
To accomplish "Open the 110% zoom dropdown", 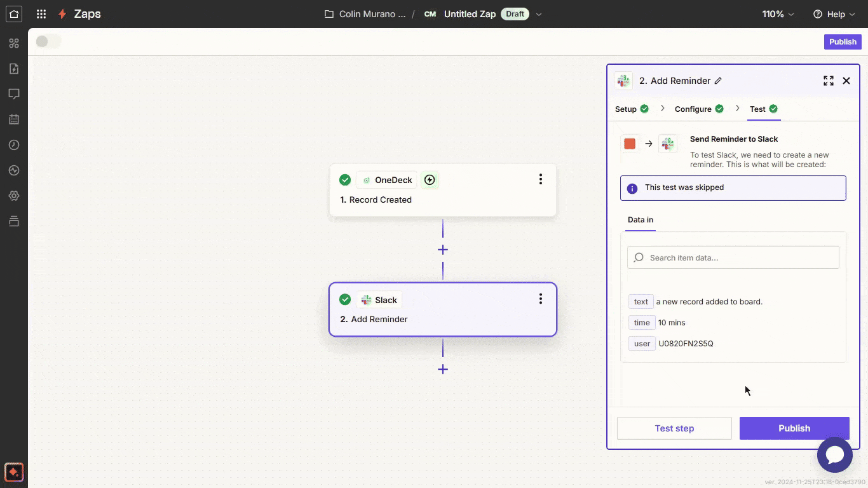I will pyautogui.click(x=778, y=14).
